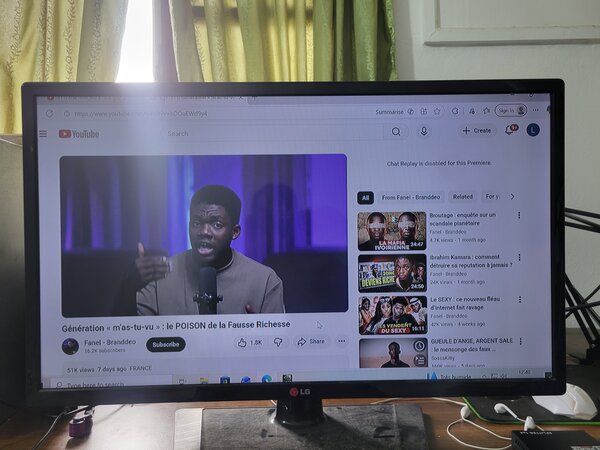Click the Create button
The height and width of the screenshot is (450, 600).
(477, 130)
